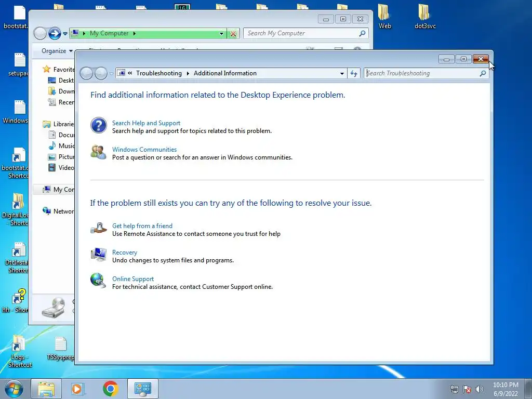Click the Remote Assistance friend icon
532x399 pixels.
click(x=98, y=228)
